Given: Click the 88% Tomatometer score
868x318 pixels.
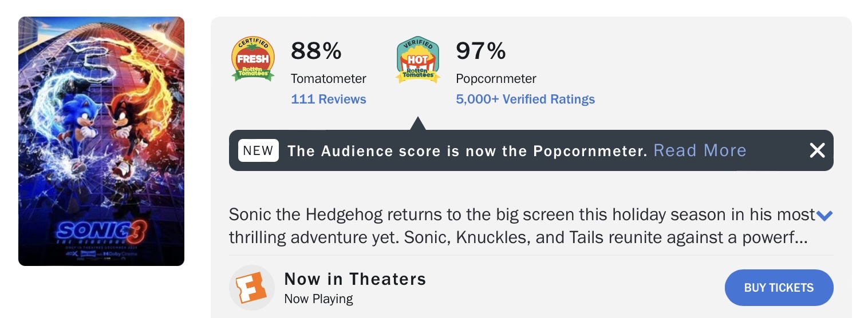Looking at the screenshot, I should point(316,51).
